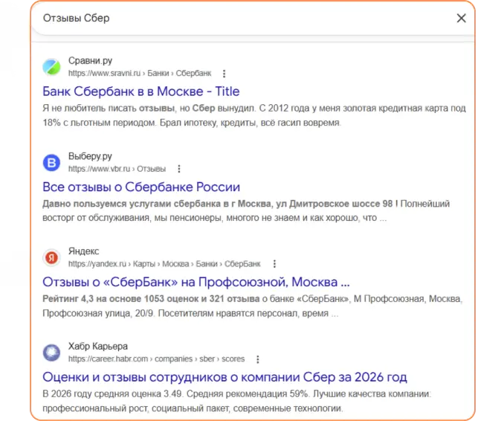This screenshot has height=421, width=504.
Task: Open 'Все отзывы о Сбербанке России' link
Action: point(141,187)
